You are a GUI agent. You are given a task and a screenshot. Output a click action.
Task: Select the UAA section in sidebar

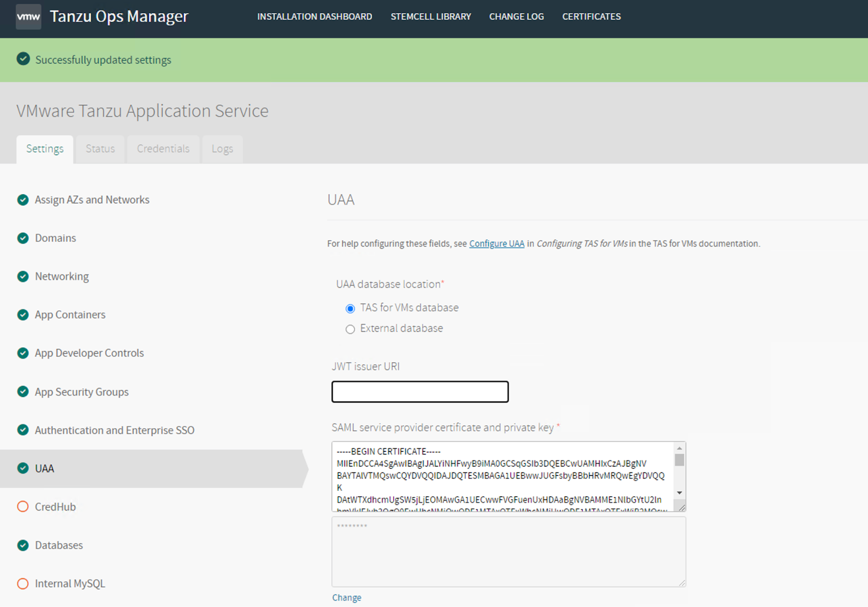[x=44, y=469]
